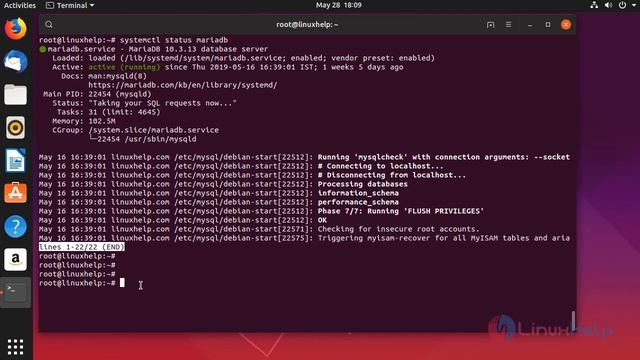The height and width of the screenshot is (360, 640).
Task: Click the terminal search icon
Action: 49,24
